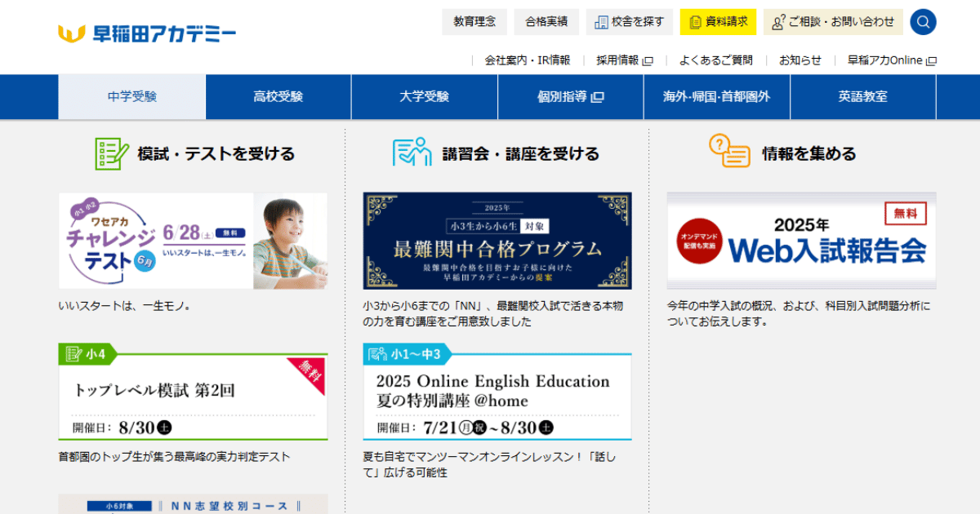Click text 首都圏のトップ生が集う最高峰の実力判定テスト
980x514 pixels.
pyautogui.click(x=174, y=457)
